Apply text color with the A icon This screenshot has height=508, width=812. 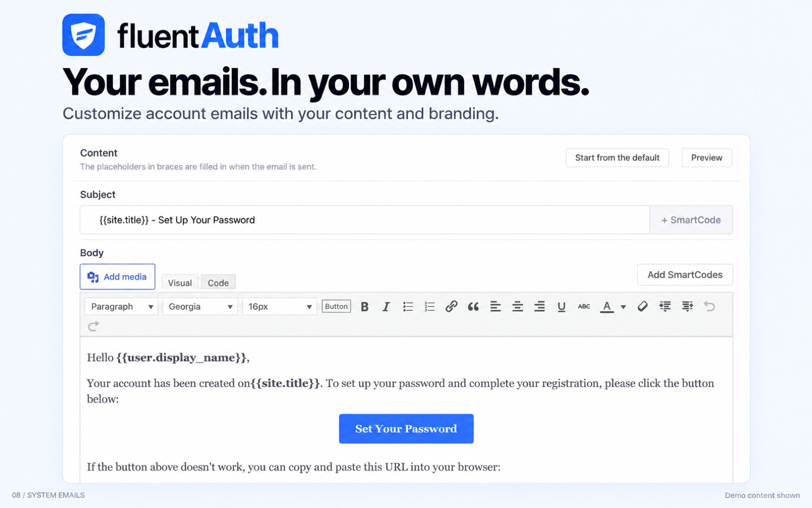click(607, 306)
